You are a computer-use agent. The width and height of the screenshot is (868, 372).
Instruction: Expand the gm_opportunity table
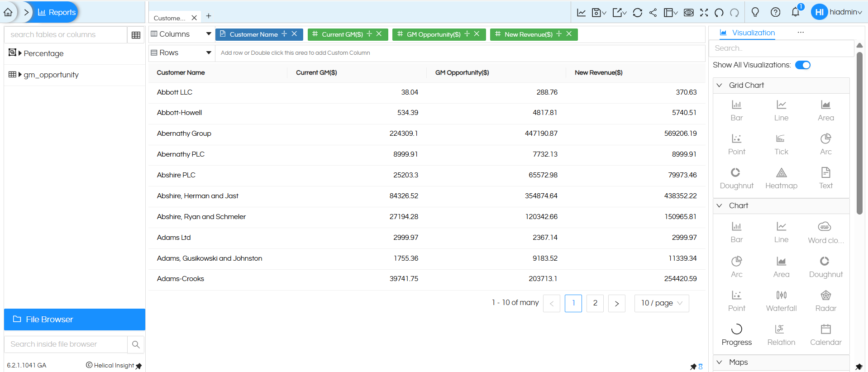[20, 75]
